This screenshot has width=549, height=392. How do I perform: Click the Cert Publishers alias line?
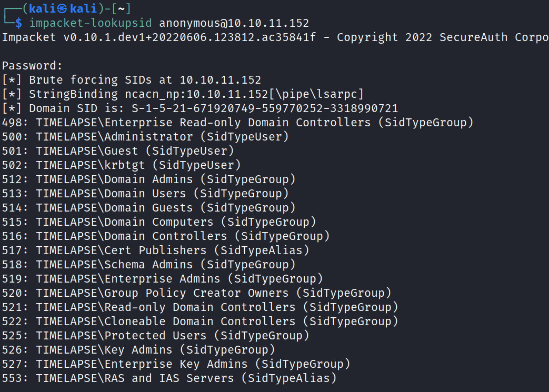pyautogui.click(x=155, y=250)
